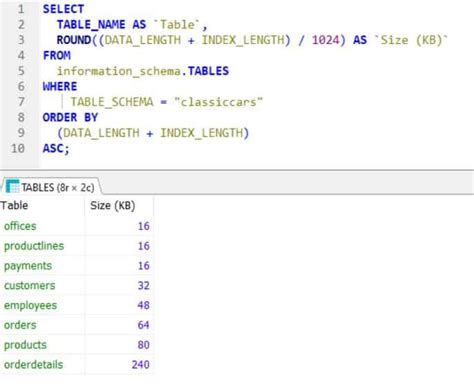Sort by the Table column header
This screenshot has width=474, height=389.
[x=42, y=206]
